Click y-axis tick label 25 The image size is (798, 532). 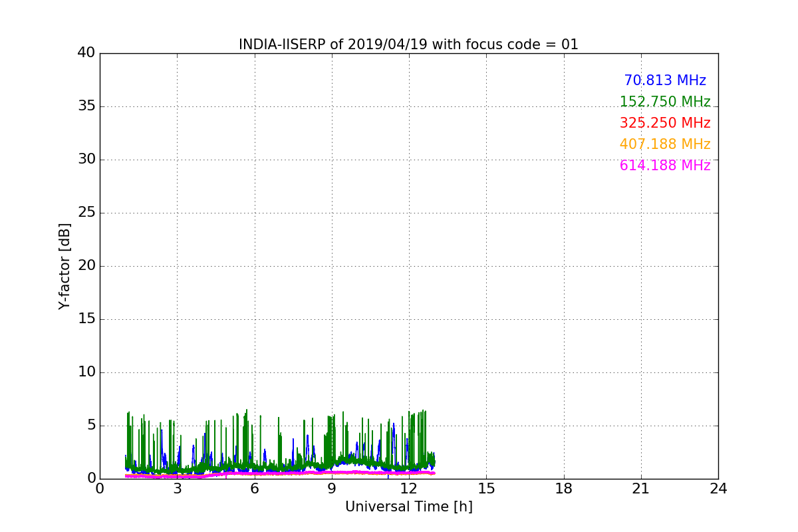[86, 213]
